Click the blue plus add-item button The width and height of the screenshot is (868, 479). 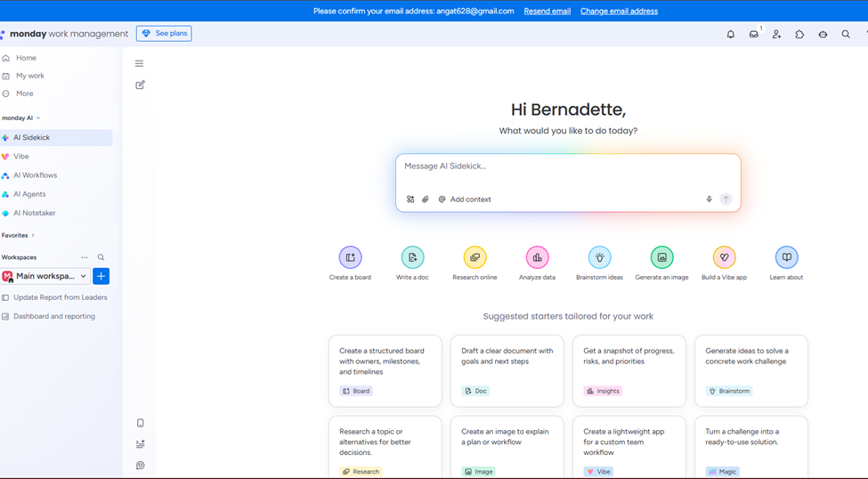point(101,276)
